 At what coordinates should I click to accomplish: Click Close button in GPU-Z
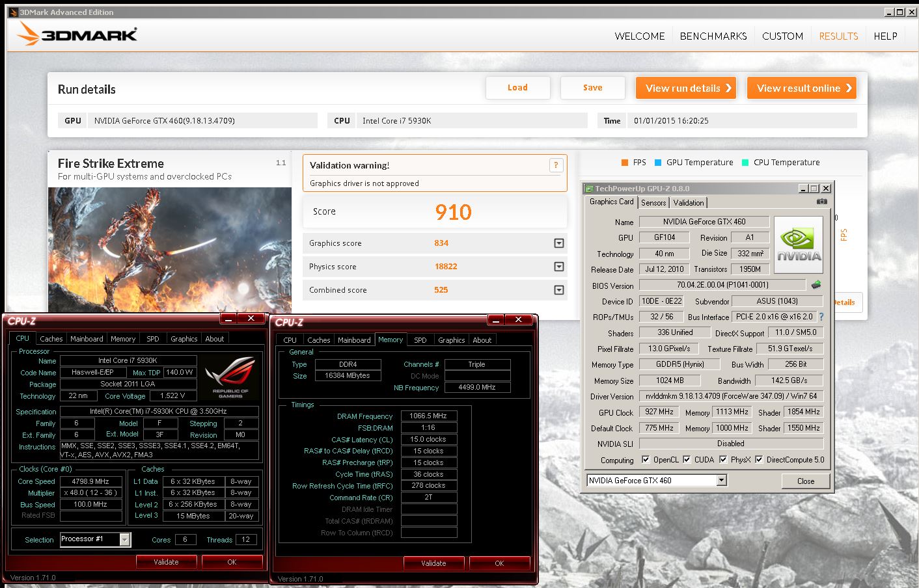806,481
